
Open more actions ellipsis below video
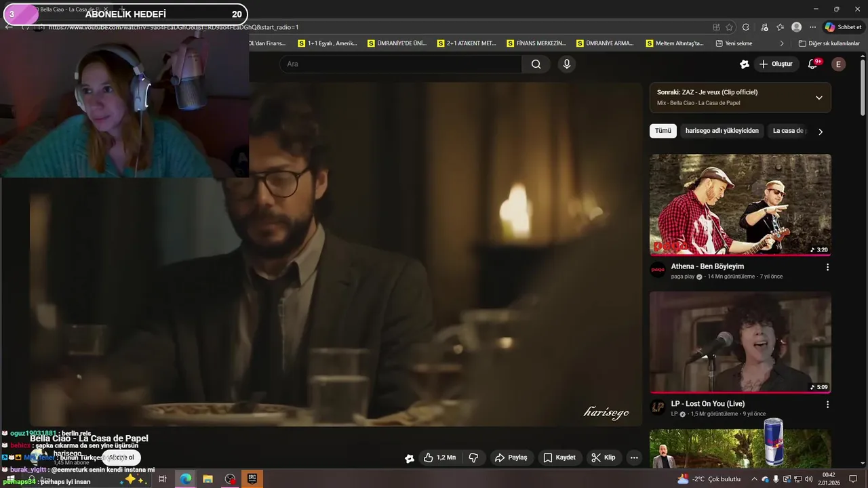coord(634,457)
